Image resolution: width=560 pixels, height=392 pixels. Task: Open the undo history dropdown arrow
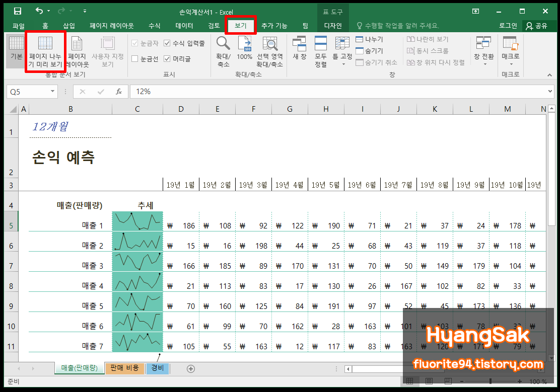click(48, 12)
